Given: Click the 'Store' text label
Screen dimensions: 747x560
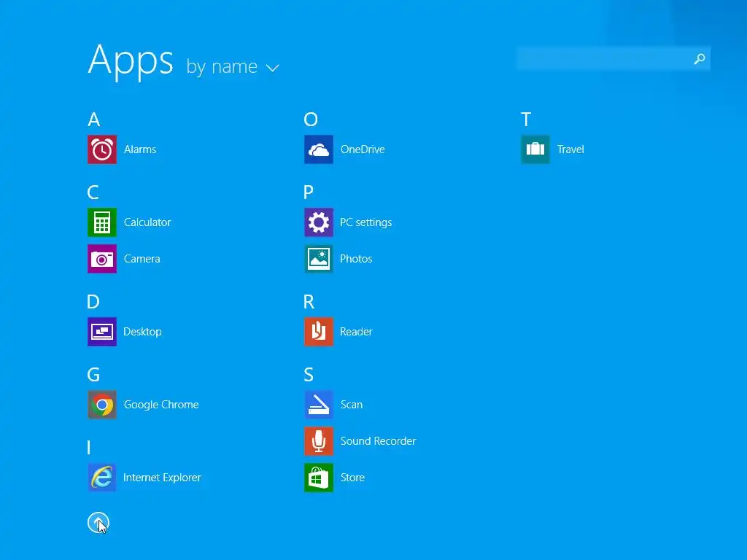Looking at the screenshot, I should (x=352, y=478).
